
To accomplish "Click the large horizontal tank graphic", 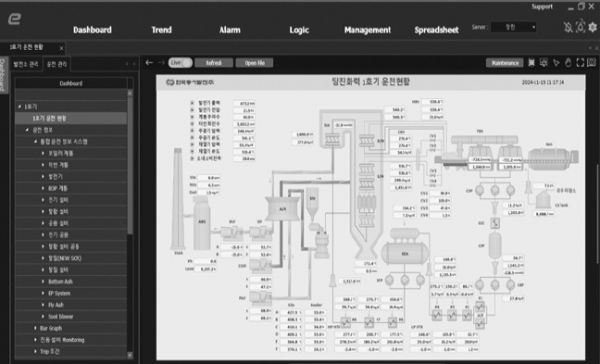I will (x=405, y=253).
